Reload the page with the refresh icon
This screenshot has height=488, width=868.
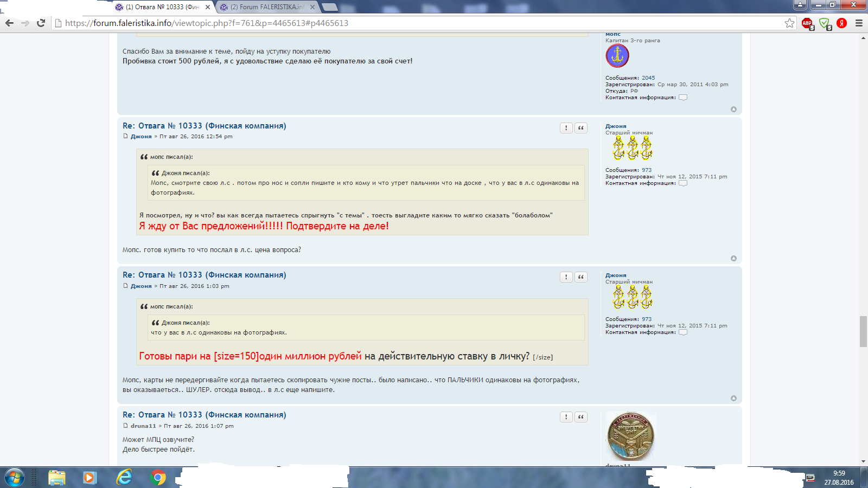point(41,23)
